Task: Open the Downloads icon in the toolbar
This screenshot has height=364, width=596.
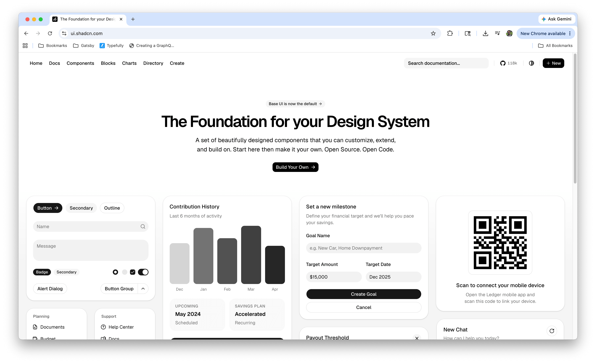Action: click(485, 33)
